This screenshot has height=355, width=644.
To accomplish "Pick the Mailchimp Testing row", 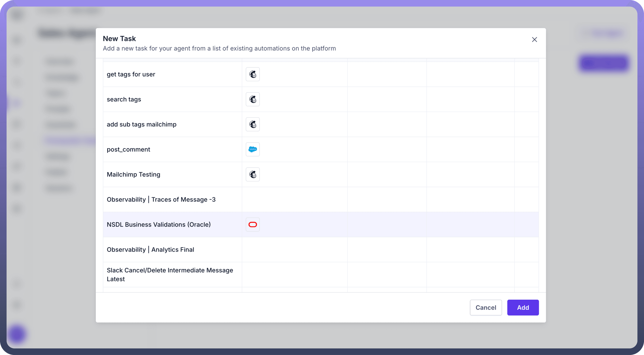I will [133, 174].
